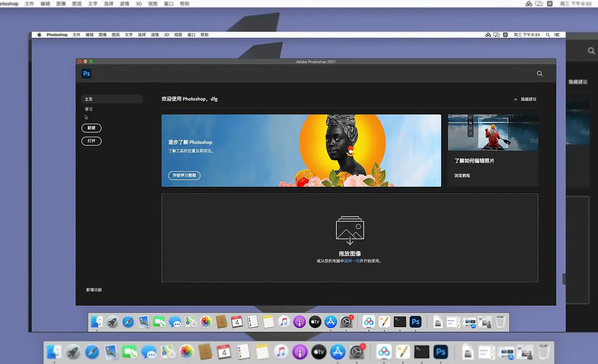Click Photoshop icon in the blurred outermost Dock

[x=441, y=352]
